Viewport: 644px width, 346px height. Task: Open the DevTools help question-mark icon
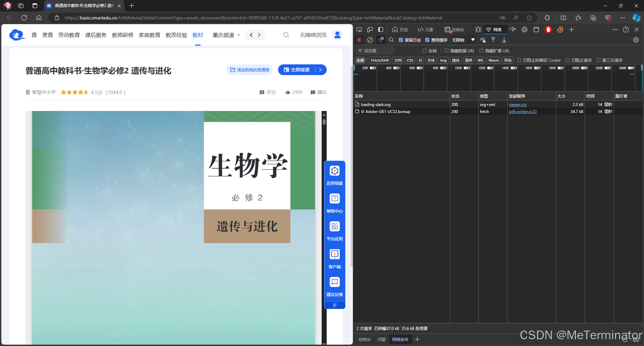[x=626, y=30]
